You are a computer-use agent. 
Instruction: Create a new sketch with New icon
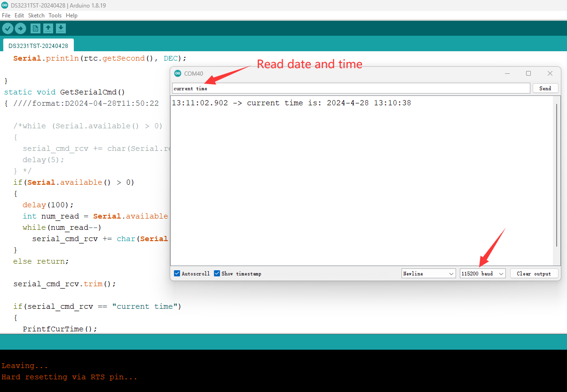[35, 29]
